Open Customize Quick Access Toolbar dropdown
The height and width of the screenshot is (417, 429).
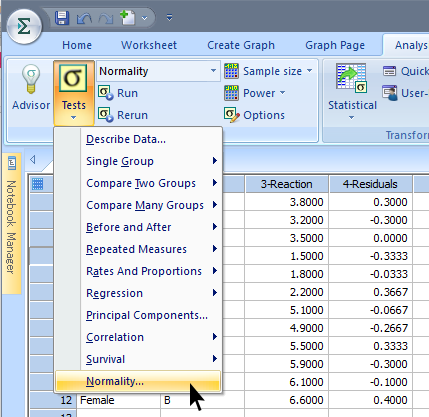[169, 17]
